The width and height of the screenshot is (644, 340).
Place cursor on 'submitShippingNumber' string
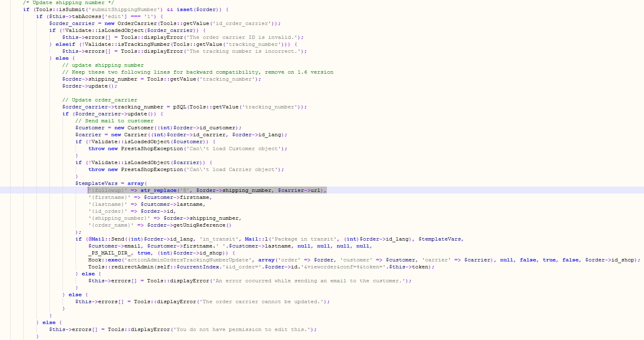(x=124, y=9)
